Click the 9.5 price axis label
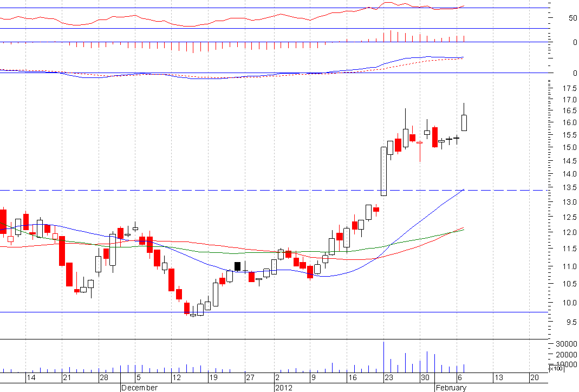The height and width of the screenshot is (392, 579). click(571, 322)
